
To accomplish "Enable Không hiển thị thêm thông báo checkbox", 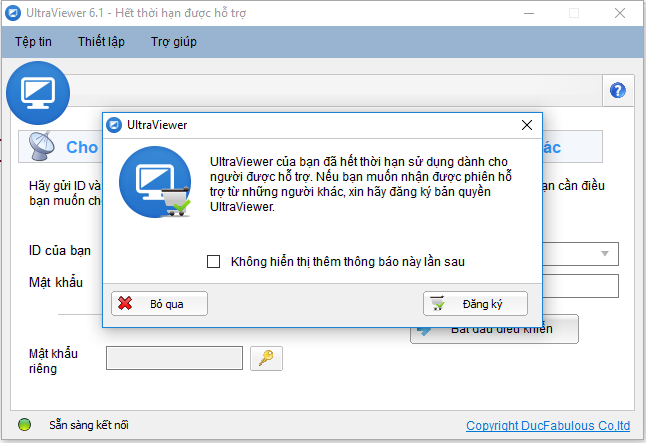I will click(x=213, y=262).
